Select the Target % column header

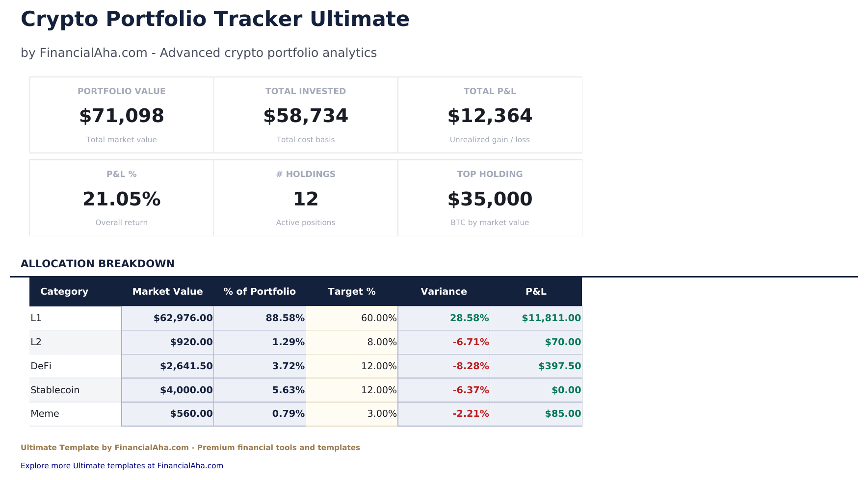pos(351,291)
